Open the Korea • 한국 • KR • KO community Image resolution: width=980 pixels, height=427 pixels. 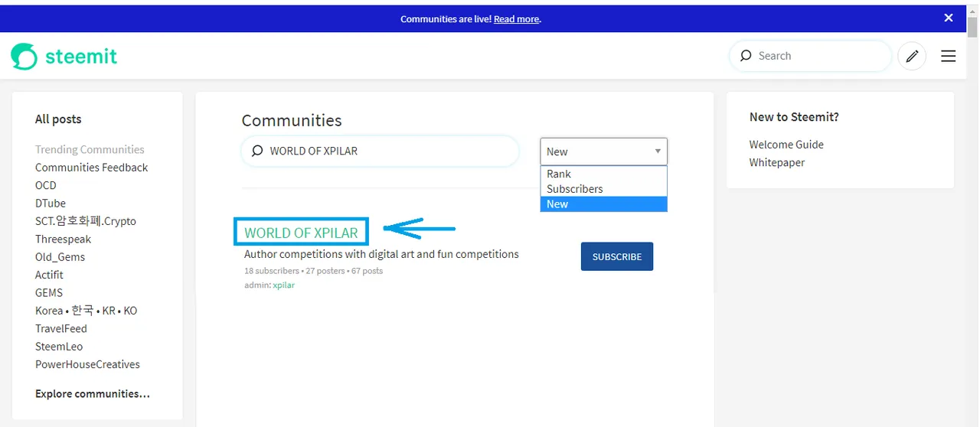click(x=86, y=311)
